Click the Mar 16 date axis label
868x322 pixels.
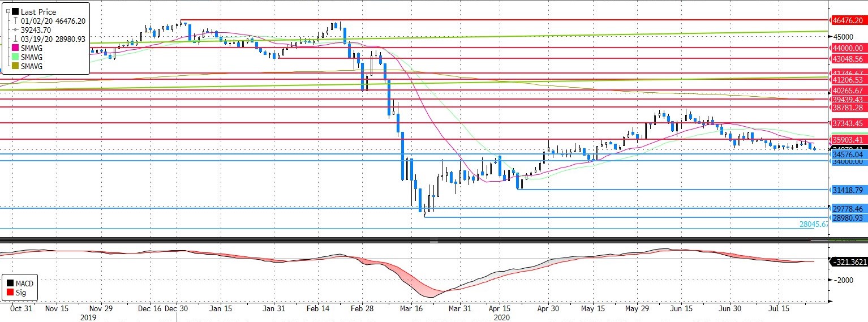(411, 309)
